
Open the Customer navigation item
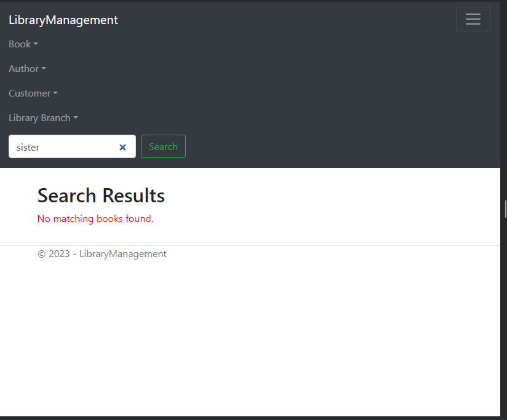pos(28,93)
